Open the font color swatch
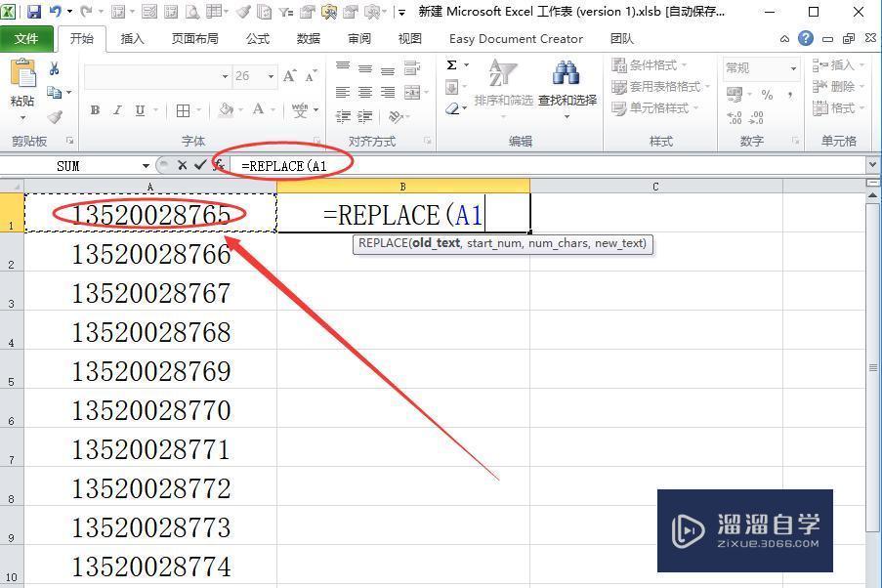This screenshot has width=882, height=588. click(x=257, y=109)
